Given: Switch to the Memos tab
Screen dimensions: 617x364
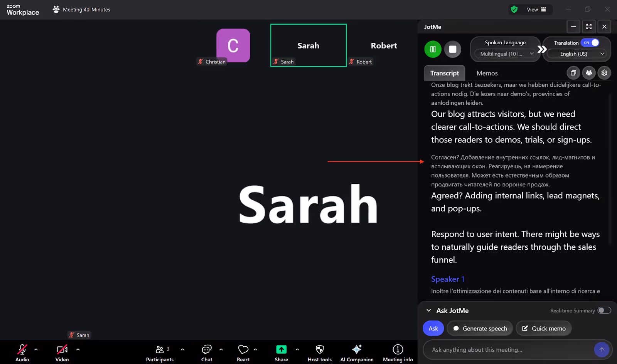Looking at the screenshot, I should click(487, 73).
